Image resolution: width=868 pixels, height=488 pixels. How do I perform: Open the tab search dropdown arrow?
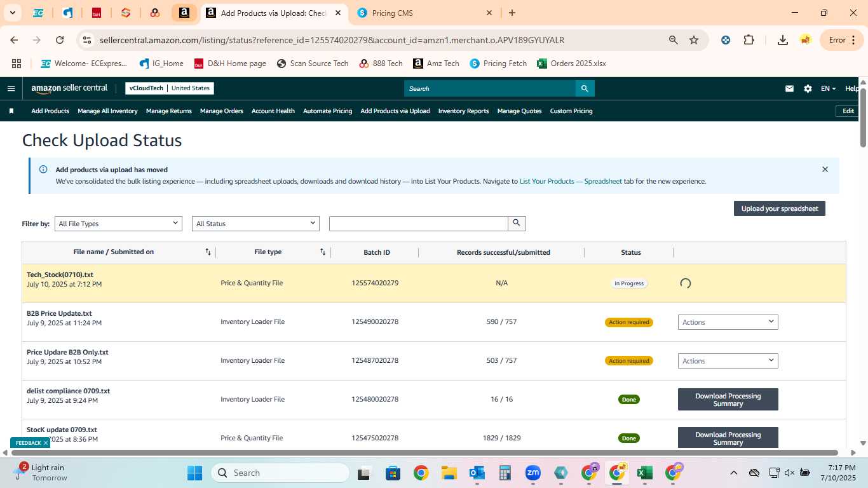pyautogui.click(x=12, y=13)
